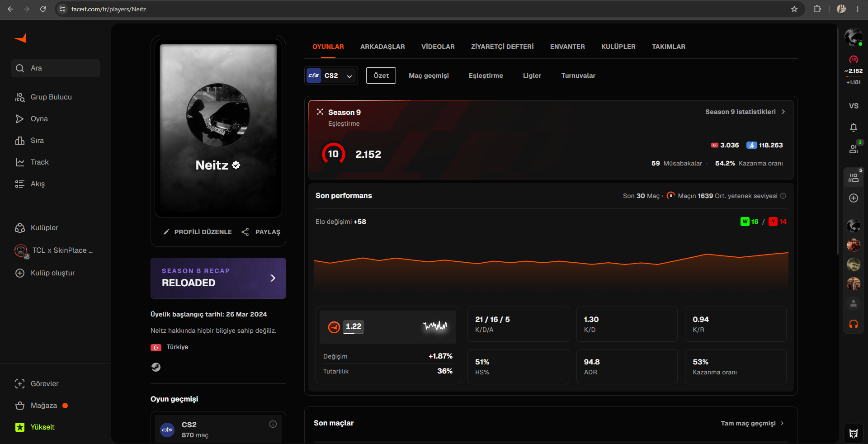
Task: Open the Oyna play icon
Action: 19,119
